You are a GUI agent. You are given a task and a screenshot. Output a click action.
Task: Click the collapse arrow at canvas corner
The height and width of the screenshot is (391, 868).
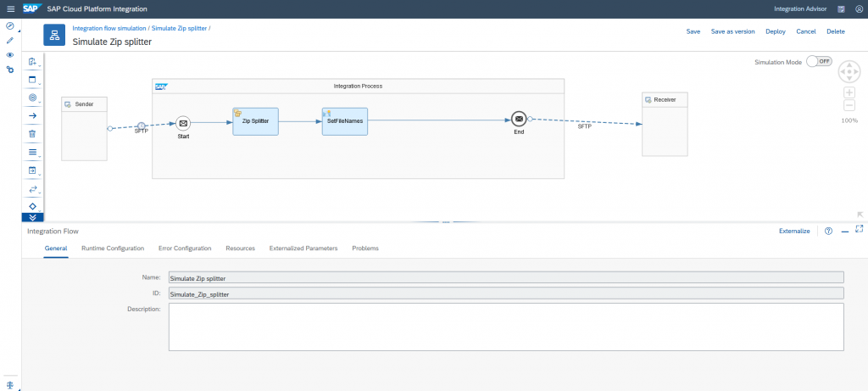click(860, 215)
